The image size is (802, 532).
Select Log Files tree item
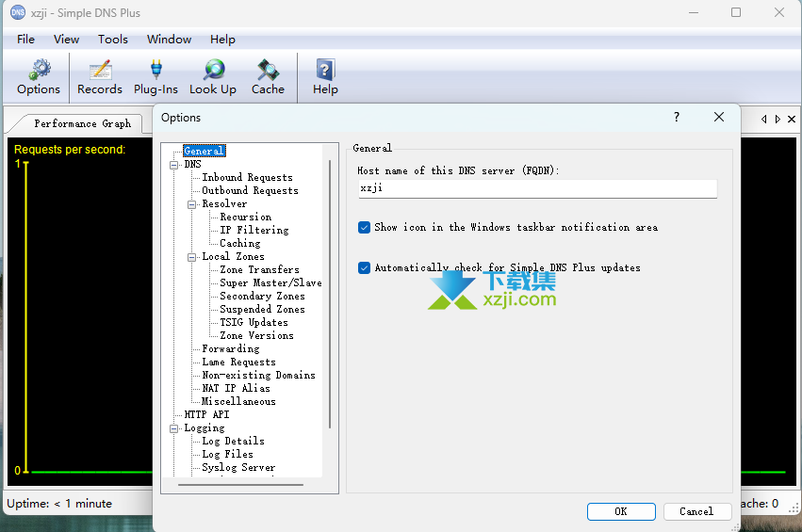pyautogui.click(x=228, y=455)
